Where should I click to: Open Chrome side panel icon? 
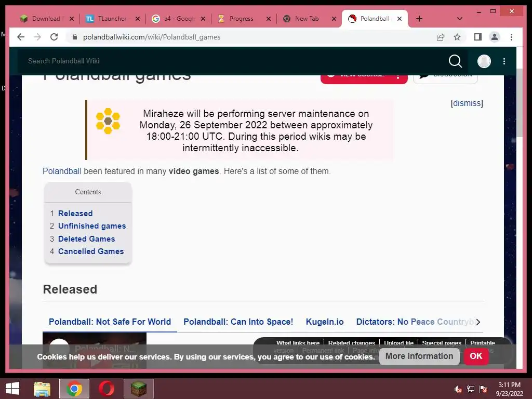pos(478,37)
